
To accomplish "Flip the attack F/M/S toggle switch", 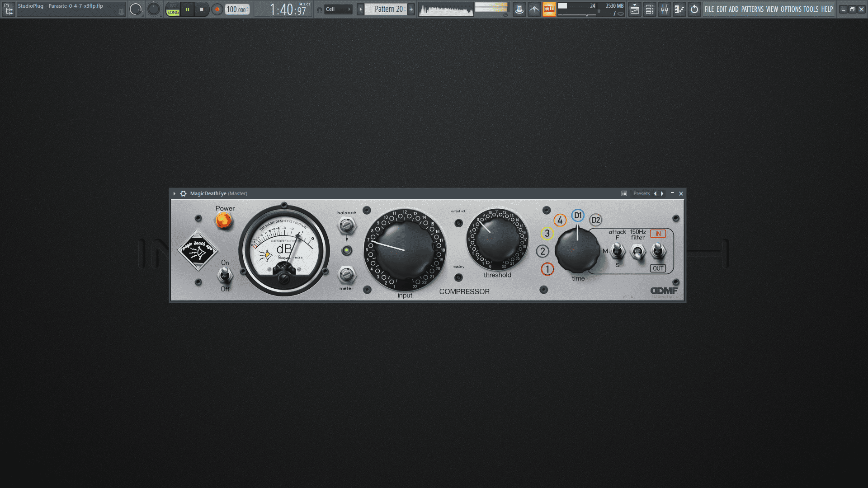I will click(x=617, y=250).
